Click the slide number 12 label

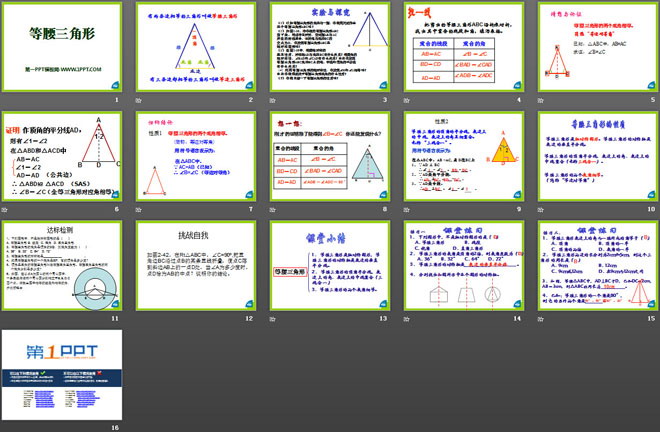click(249, 318)
